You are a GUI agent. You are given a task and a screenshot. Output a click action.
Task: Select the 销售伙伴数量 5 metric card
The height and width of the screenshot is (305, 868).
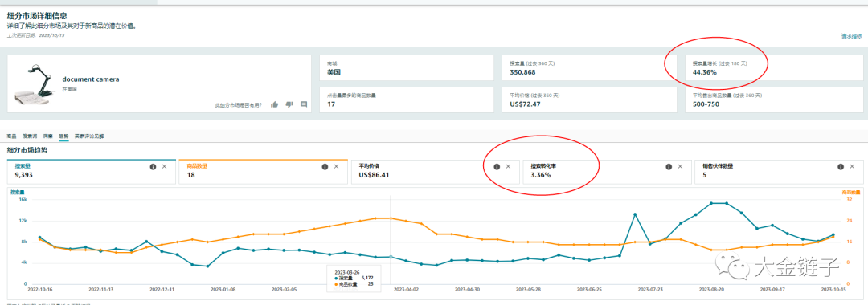tap(780, 172)
